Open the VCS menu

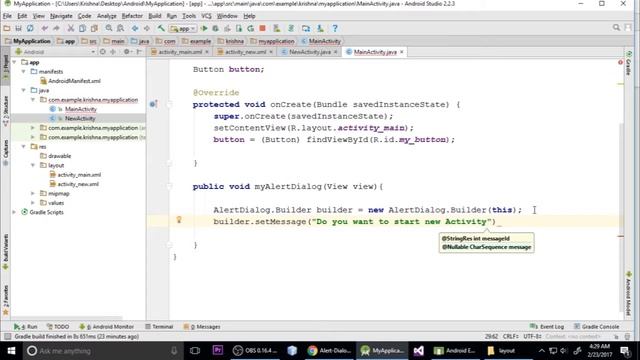[x=206, y=16]
